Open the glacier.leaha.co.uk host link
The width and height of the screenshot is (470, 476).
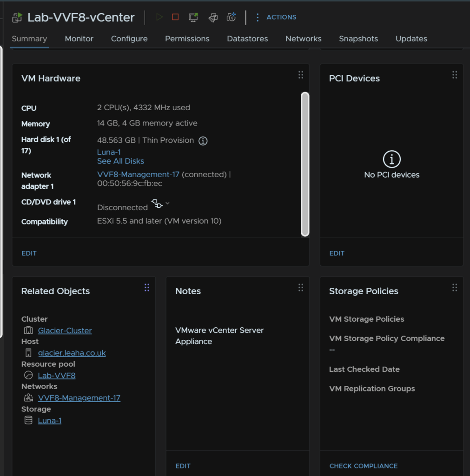[72, 353]
